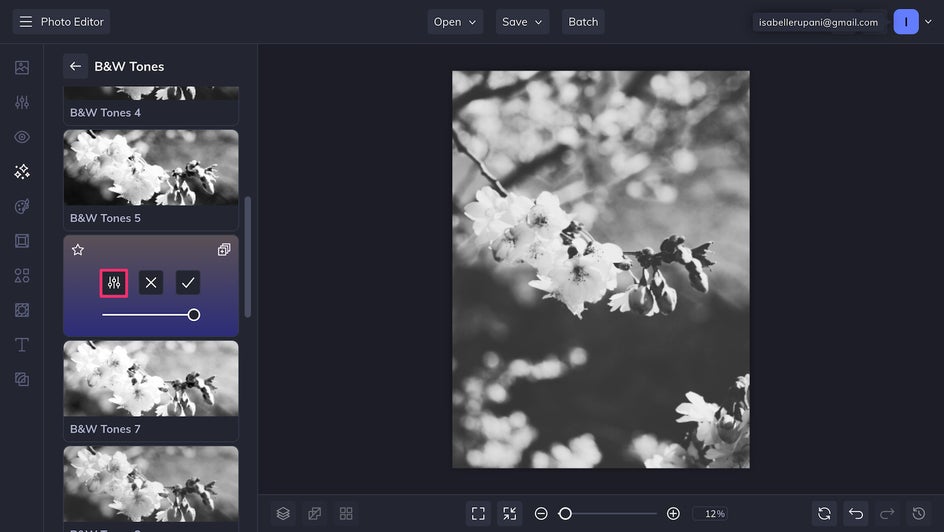944x532 pixels.
Task: Click the isabellerupani@gmail.com account label
Action: (818, 22)
